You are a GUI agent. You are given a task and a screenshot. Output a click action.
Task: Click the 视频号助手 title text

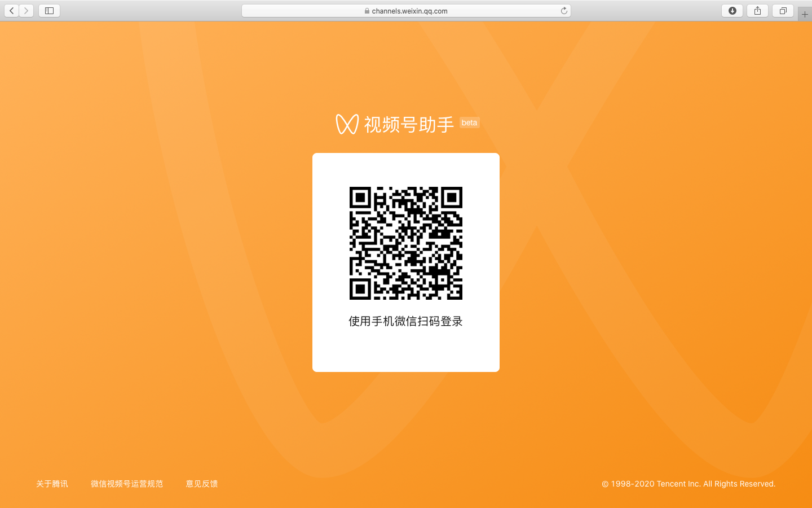409,124
